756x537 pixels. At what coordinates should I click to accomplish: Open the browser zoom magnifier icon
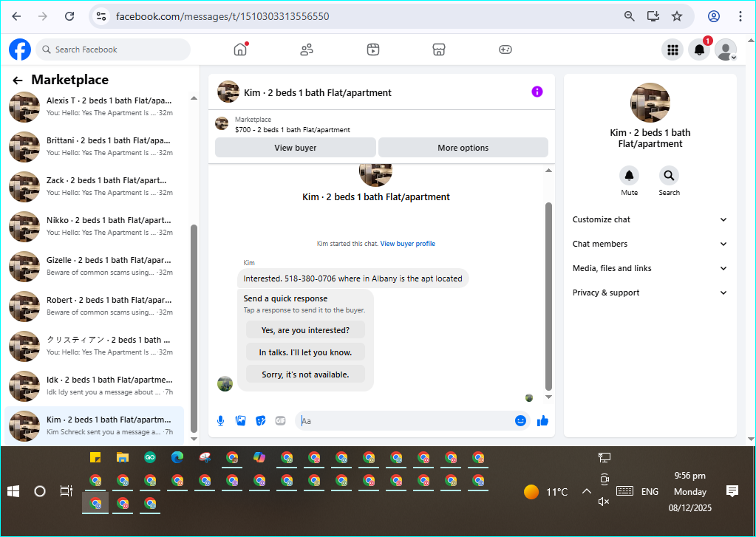pos(629,16)
